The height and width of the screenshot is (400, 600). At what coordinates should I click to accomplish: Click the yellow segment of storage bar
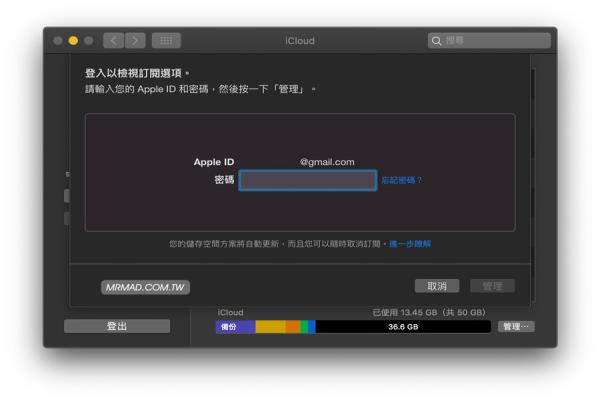(x=271, y=327)
